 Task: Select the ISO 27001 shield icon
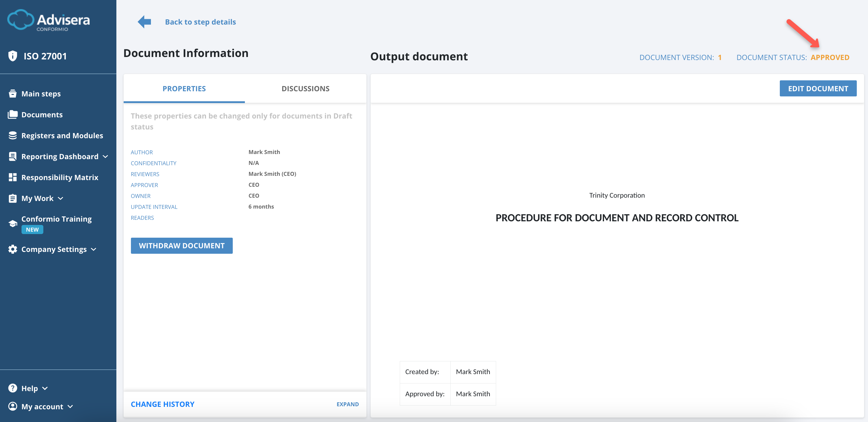pyautogui.click(x=12, y=55)
